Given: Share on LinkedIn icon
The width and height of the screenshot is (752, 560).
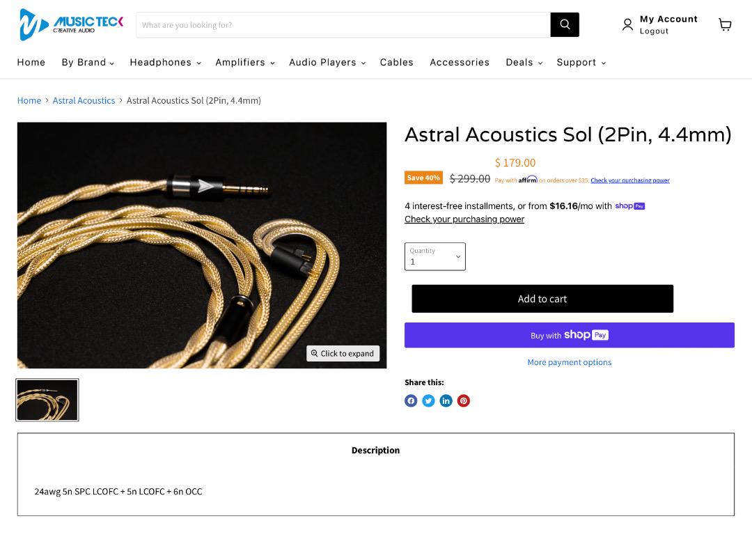Looking at the screenshot, I should [x=446, y=400].
